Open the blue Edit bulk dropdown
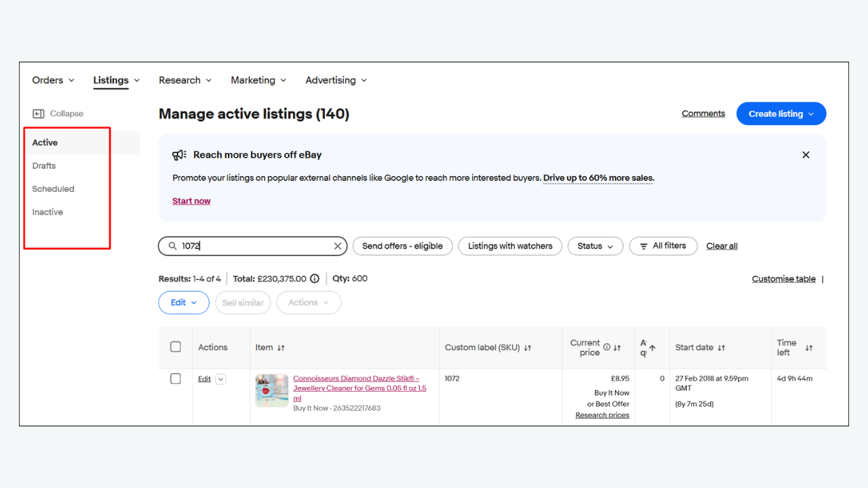 click(184, 303)
